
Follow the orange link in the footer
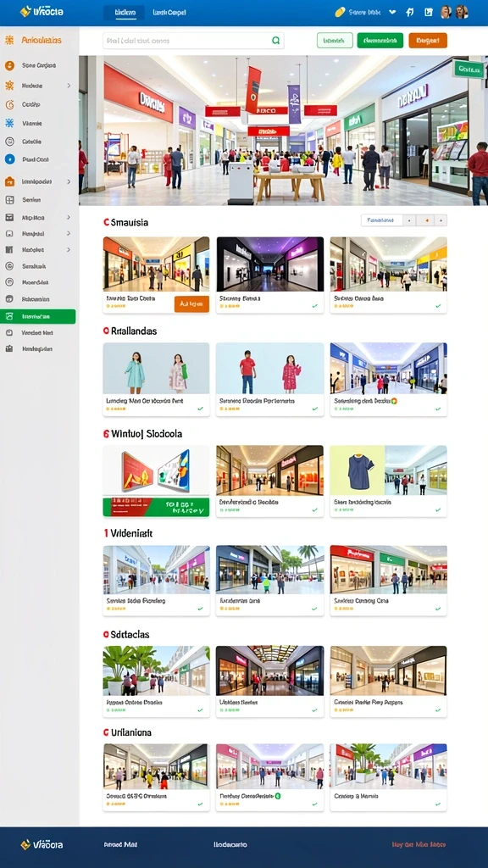pyautogui.click(x=419, y=845)
